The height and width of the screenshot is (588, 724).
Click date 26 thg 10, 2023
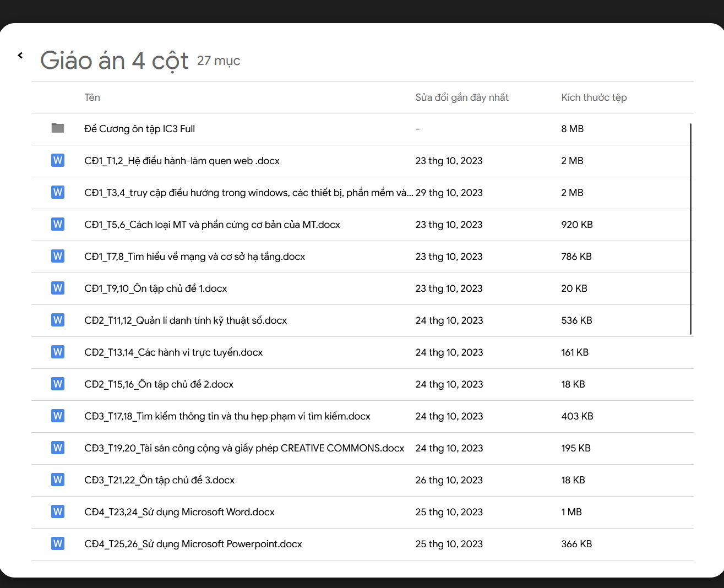click(449, 480)
